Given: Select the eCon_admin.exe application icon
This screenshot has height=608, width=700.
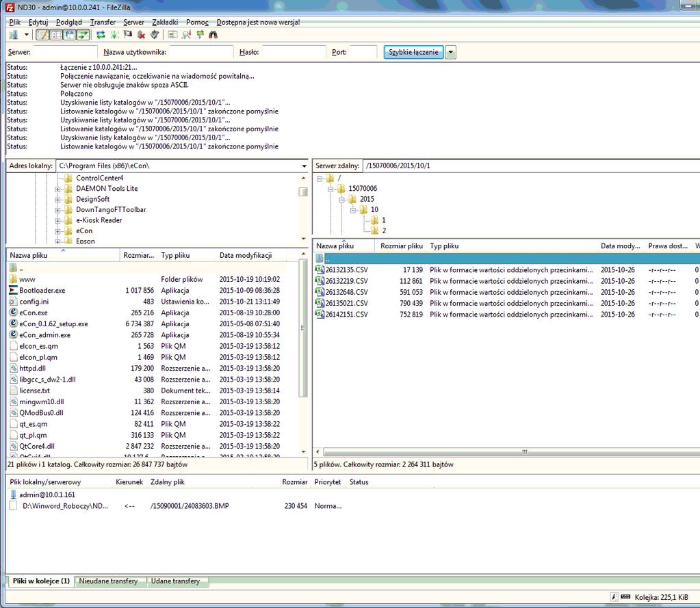Looking at the screenshot, I should pyautogui.click(x=14, y=334).
